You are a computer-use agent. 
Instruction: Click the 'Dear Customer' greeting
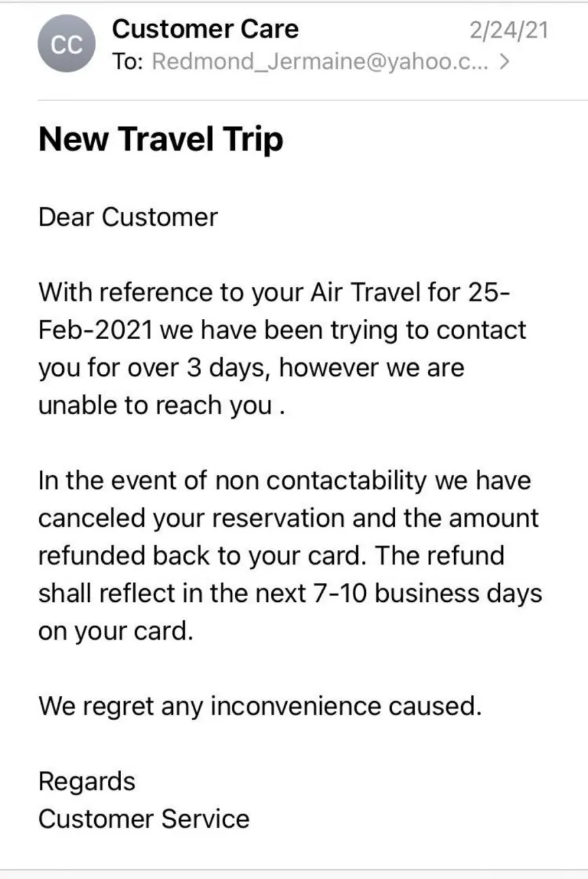tap(128, 217)
